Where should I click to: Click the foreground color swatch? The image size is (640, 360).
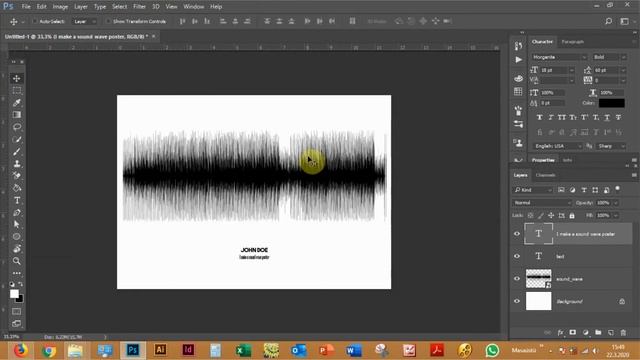pos(14,293)
